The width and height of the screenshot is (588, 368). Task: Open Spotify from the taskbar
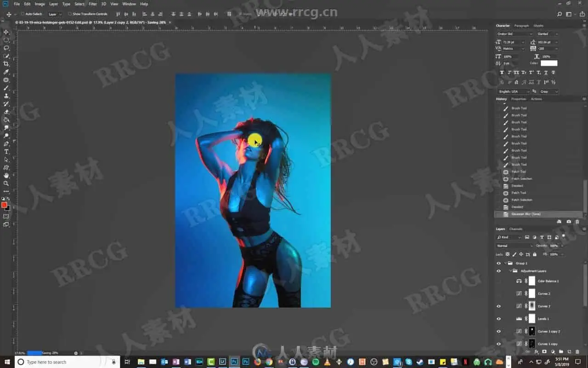click(316, 362)
